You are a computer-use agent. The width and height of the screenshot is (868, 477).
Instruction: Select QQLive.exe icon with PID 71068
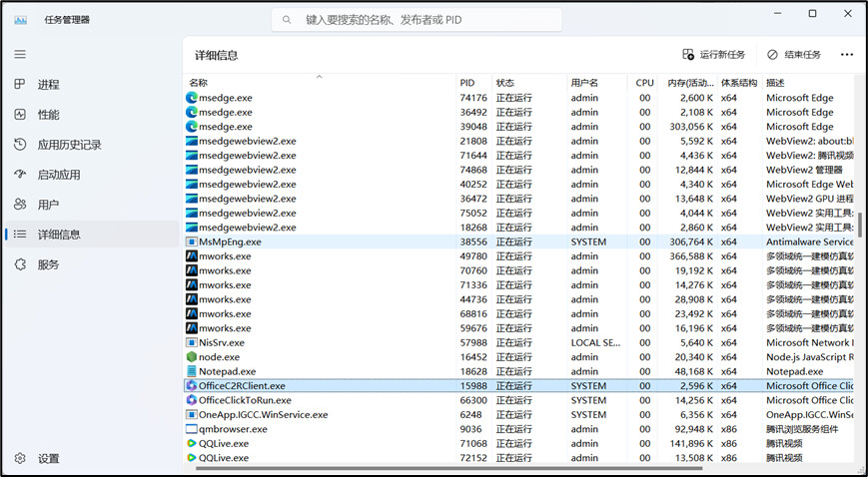click(192, 443)
